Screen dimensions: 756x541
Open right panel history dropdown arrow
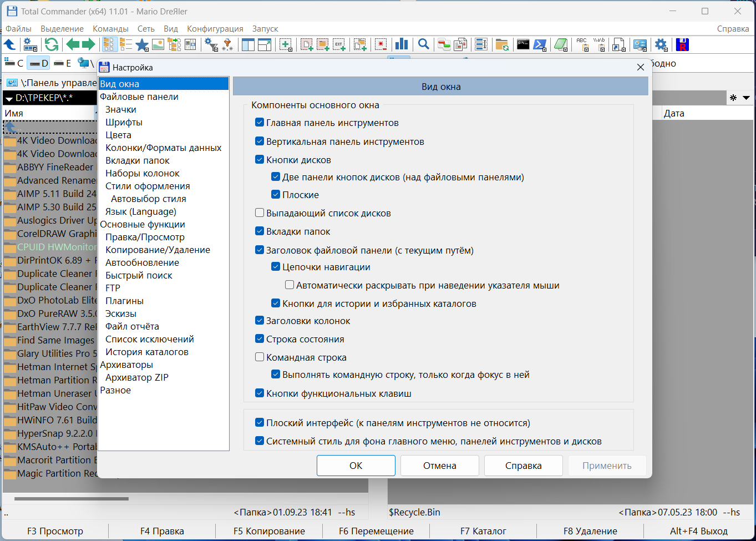[x=746, y=98]
